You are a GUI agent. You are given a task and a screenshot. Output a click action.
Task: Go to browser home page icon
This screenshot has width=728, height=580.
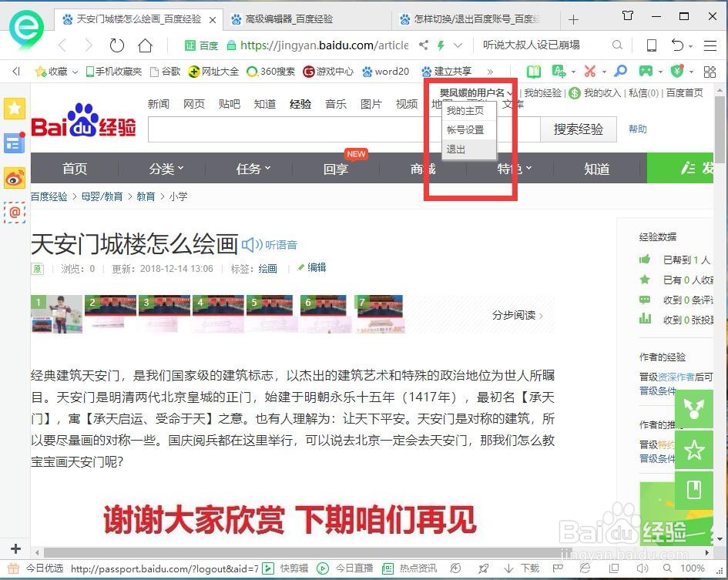(x=146, y=45)
